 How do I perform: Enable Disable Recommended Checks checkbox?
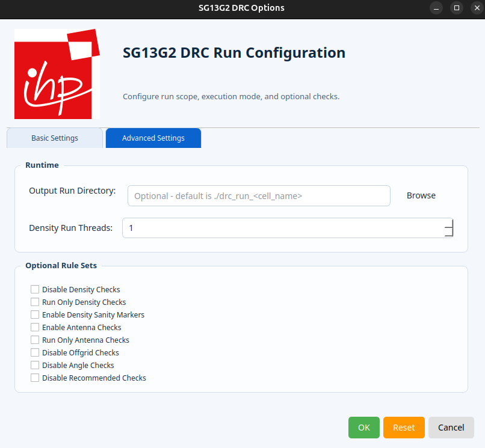(35, 378)
